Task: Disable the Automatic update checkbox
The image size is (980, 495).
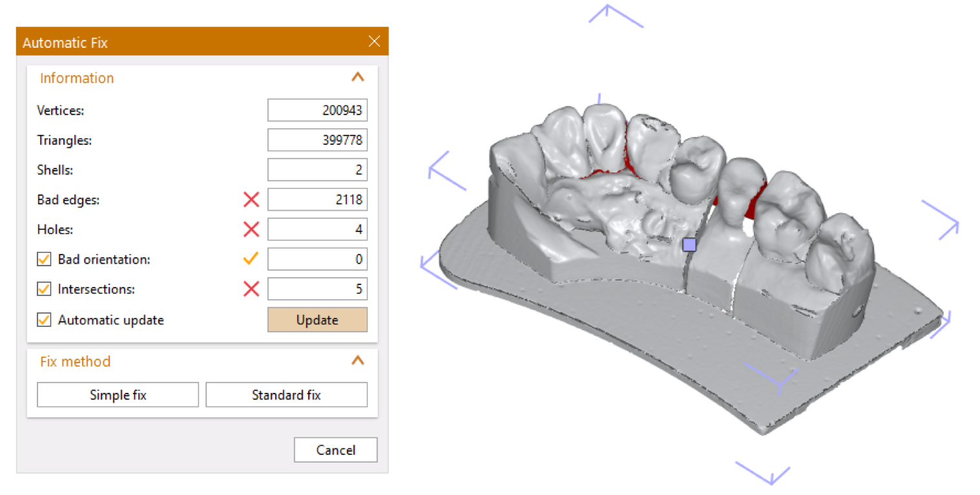Action: 44,320
